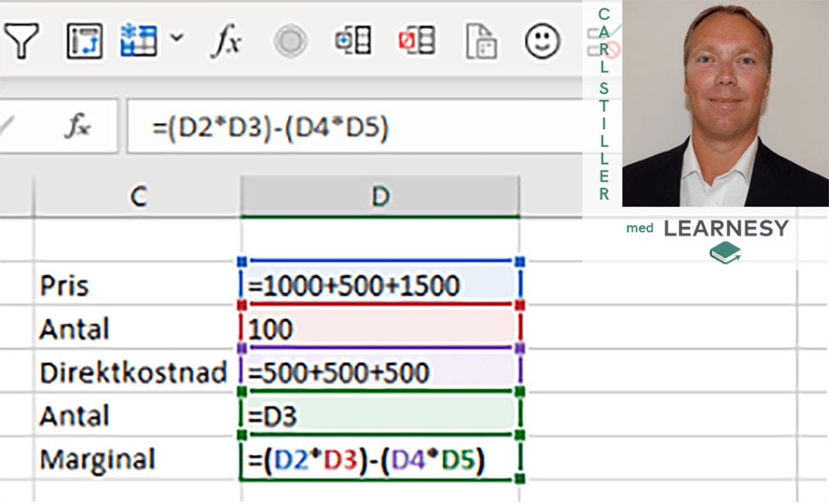Click the delete column icon with red mark

[x=417, y=41]
